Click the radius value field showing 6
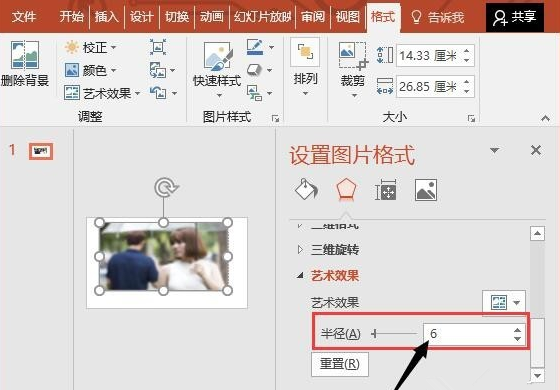Image resolution: width=560 pixels, height=390 pixels. 474,334
